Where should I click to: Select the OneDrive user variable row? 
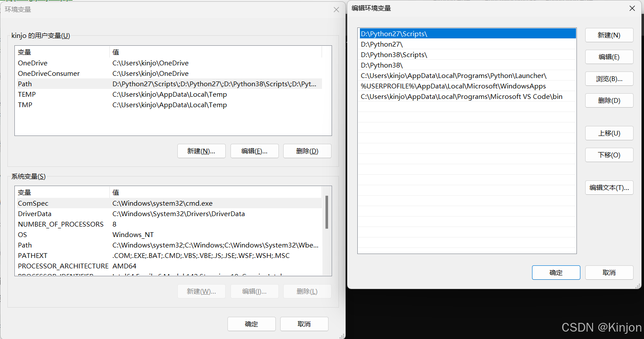[169, 63]
